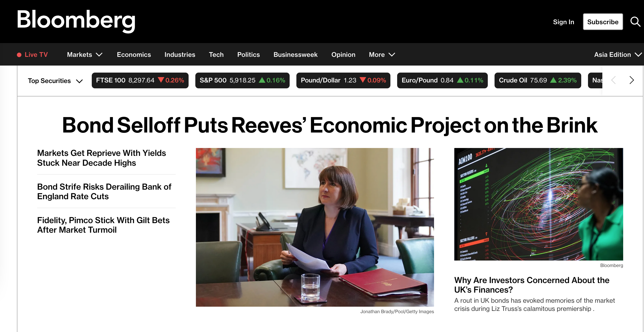
Task: Expand the More menu chevron
Action: tap(392, 55)
